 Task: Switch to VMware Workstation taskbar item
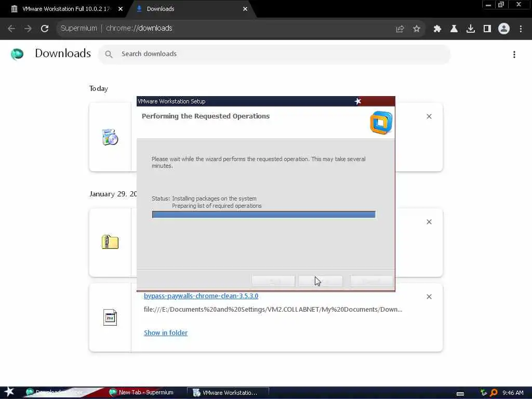click(x=228, y=393)
